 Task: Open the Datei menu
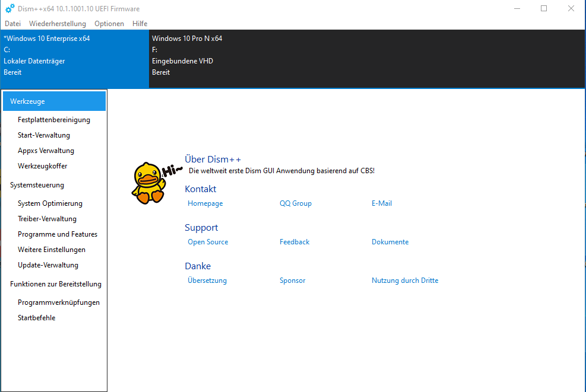click(x=12, y=24)
